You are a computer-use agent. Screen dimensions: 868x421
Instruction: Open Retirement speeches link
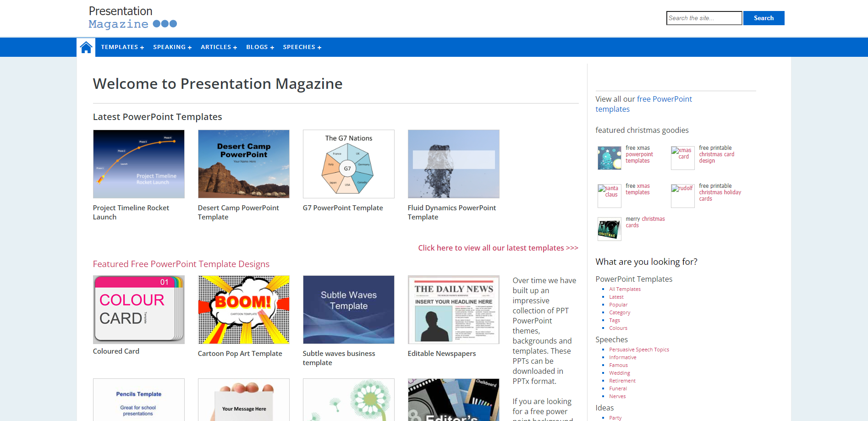(x=622, y=381)
